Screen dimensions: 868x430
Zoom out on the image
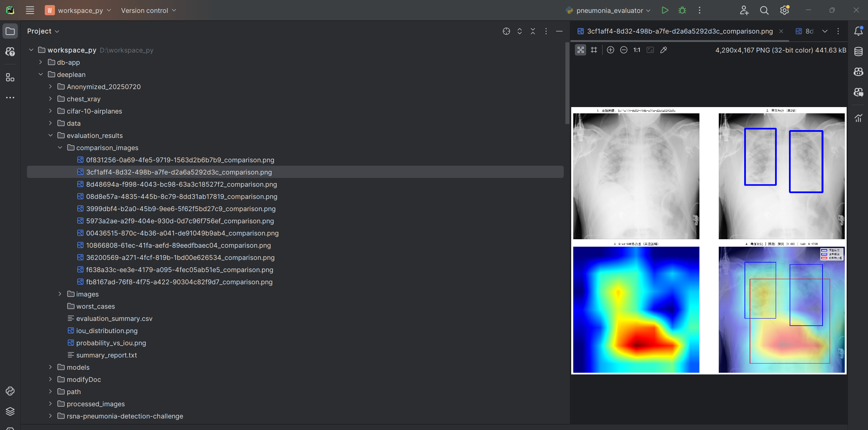pos(623,50)
